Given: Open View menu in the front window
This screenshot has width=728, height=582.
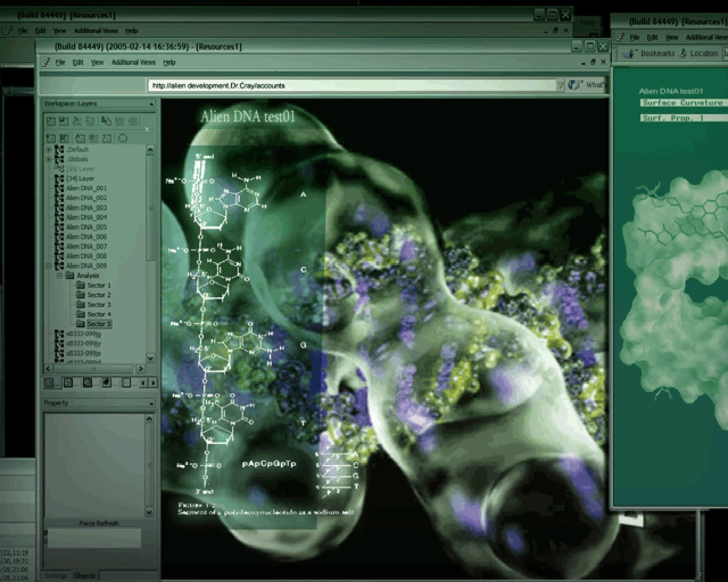Looking at the screenshot, I should coord(97,62).
